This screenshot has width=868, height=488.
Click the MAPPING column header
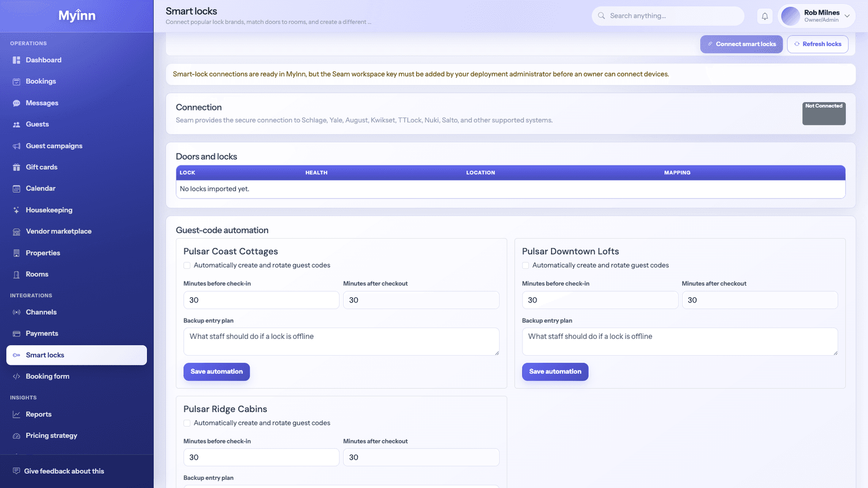pyautogui.click(x=677, y=172)
